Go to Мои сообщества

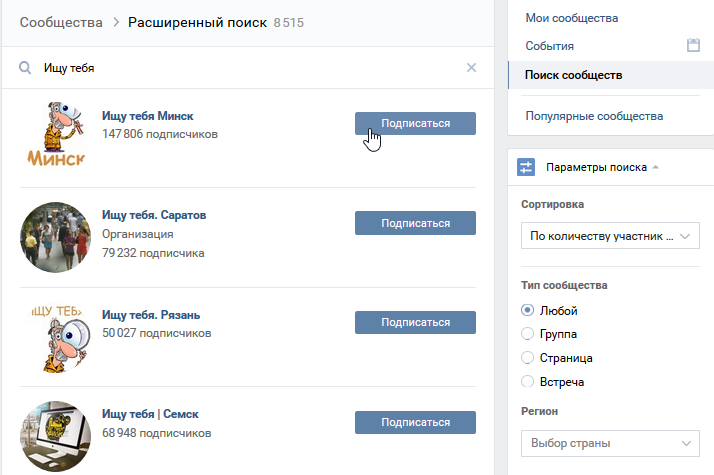pyautogui.click(x=572, y=18)
